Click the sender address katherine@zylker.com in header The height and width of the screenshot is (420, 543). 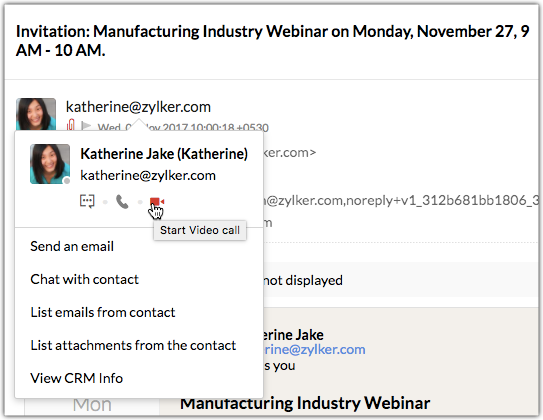click(138, 107)
